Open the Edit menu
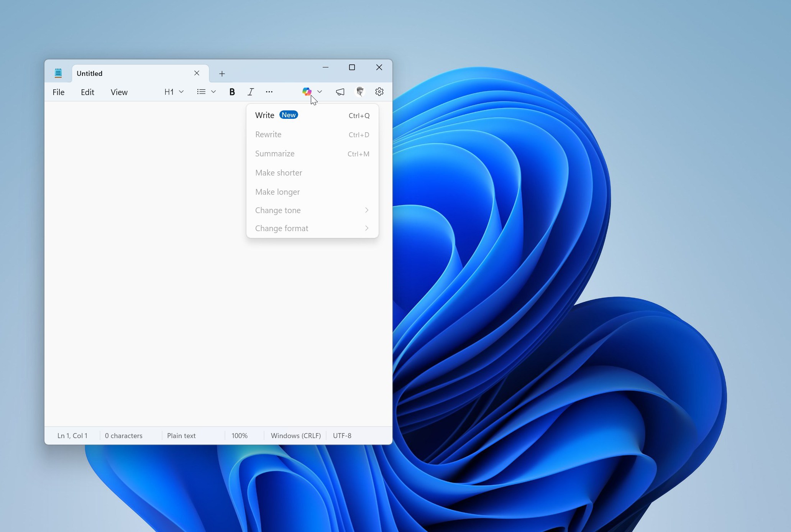Viewport: 791px width, 532px height. (x=87, y=92)
